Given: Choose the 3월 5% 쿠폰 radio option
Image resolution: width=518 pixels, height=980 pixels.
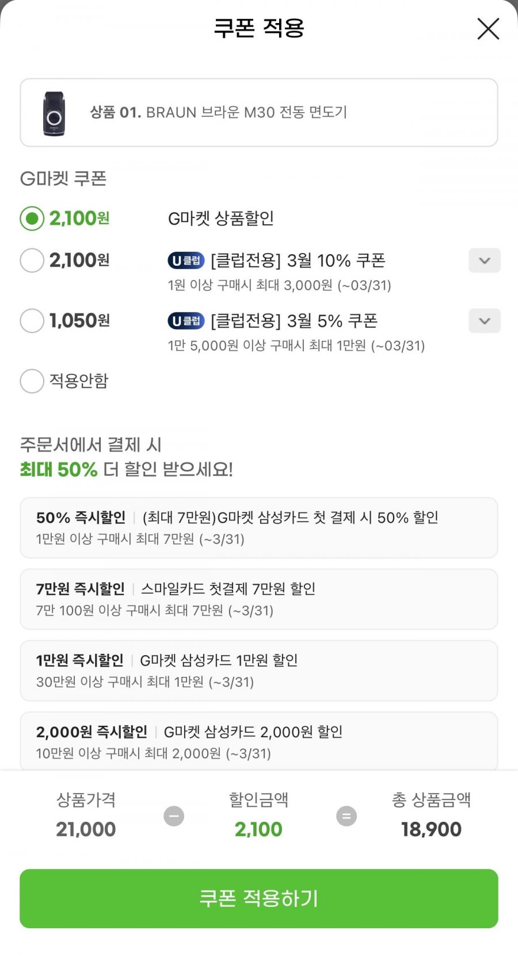Looking at the screenshot, I should coord(32,321).
